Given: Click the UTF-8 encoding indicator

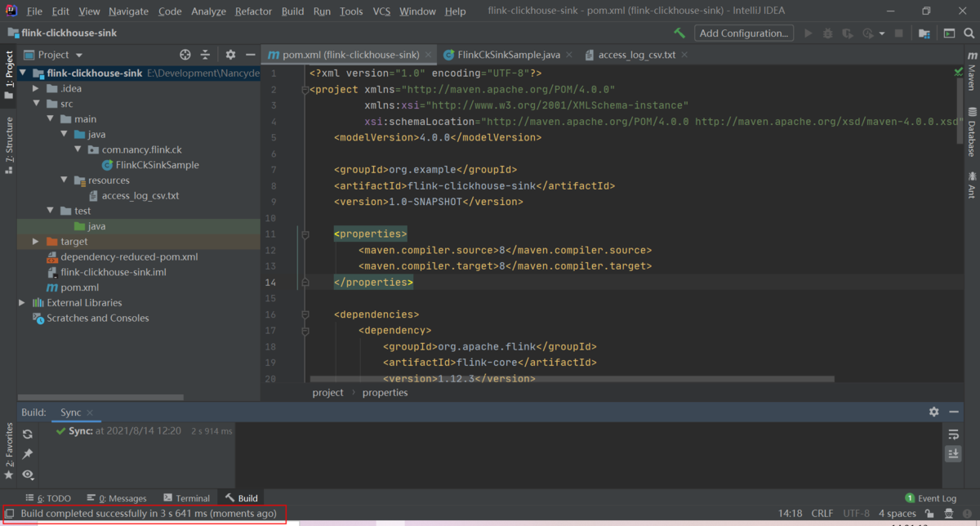Looking at the screenshot, I should point(856,514).
